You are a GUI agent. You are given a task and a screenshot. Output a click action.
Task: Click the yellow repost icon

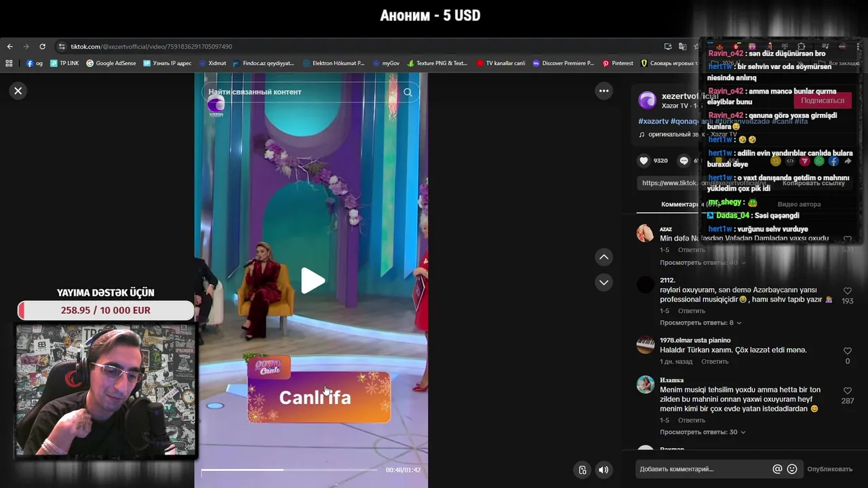pos(776,161)
